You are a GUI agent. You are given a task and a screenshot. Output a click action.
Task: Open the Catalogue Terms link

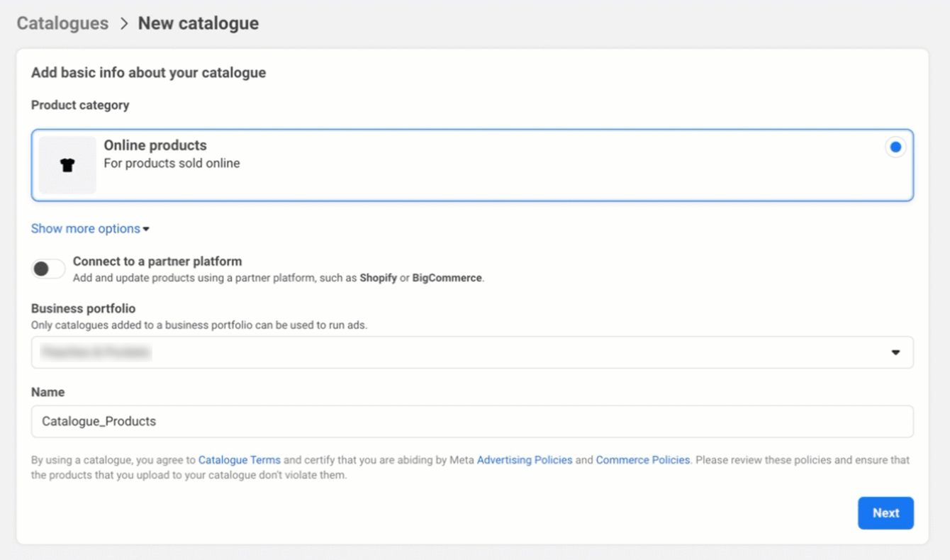click(x=239, y=460)
